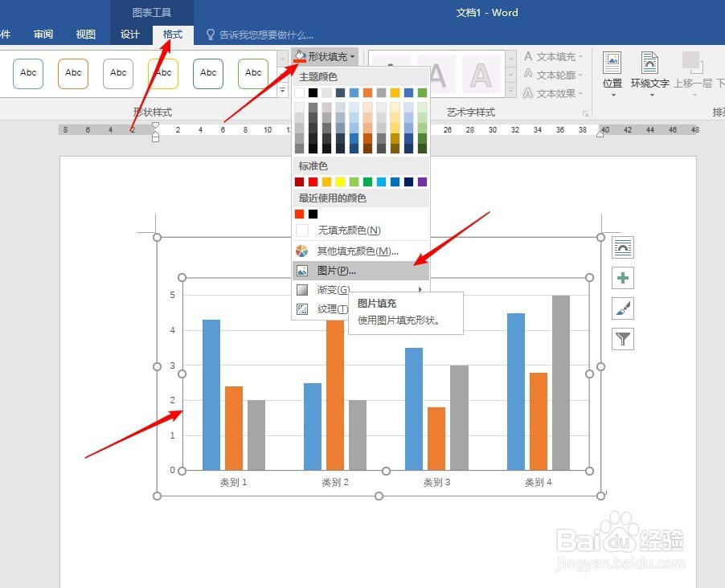This screenshot has width=725, height=588.
Task: Expand the Position dropdown arrow
Action: [x=613, y=96]
